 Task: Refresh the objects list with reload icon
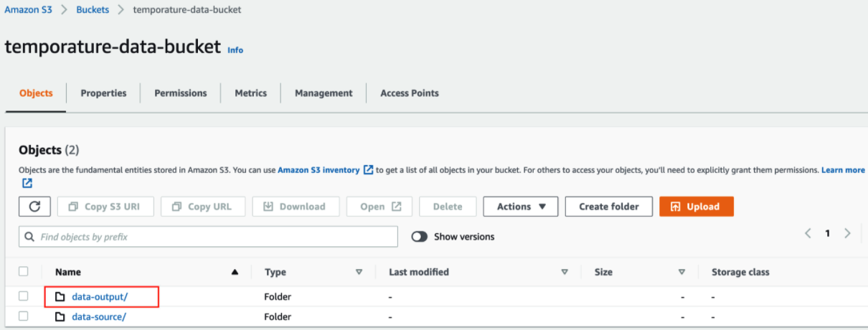pyautogui.click(x=34, y=207)
